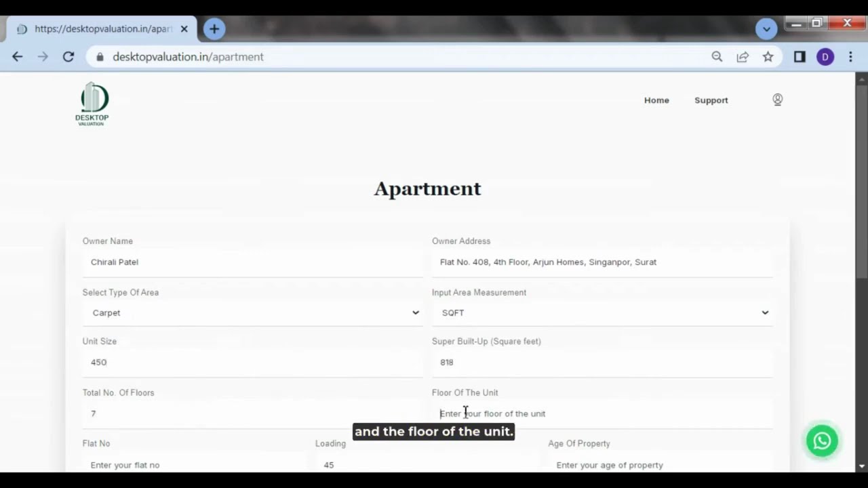
Task: Edit the Owner Address field
Action: (x=602, y=262)
